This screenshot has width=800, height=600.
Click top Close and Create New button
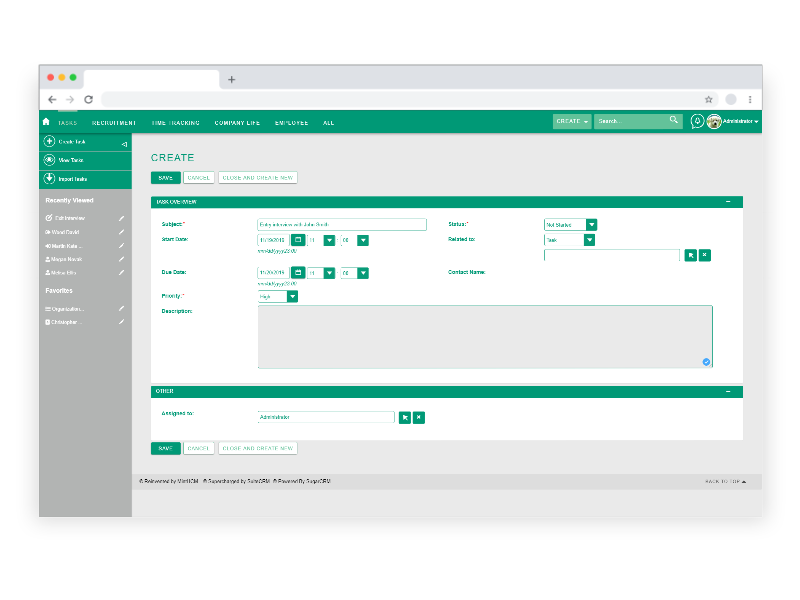[x=258, y=178]
